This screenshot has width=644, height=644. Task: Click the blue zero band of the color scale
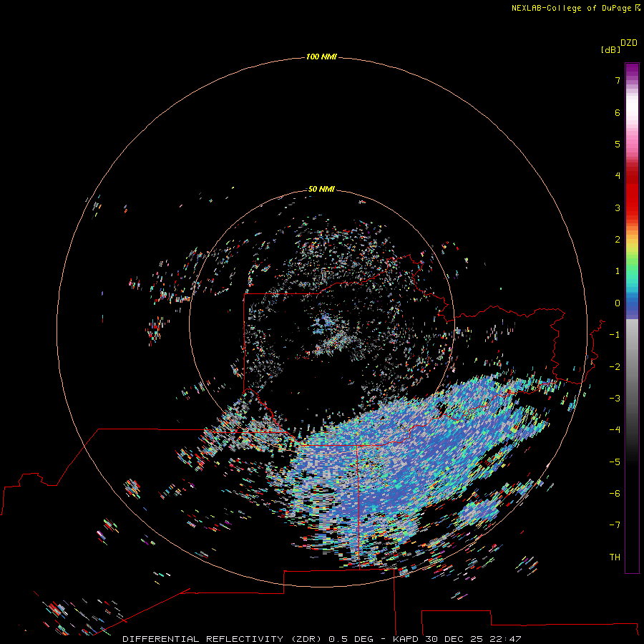[632, 305]
